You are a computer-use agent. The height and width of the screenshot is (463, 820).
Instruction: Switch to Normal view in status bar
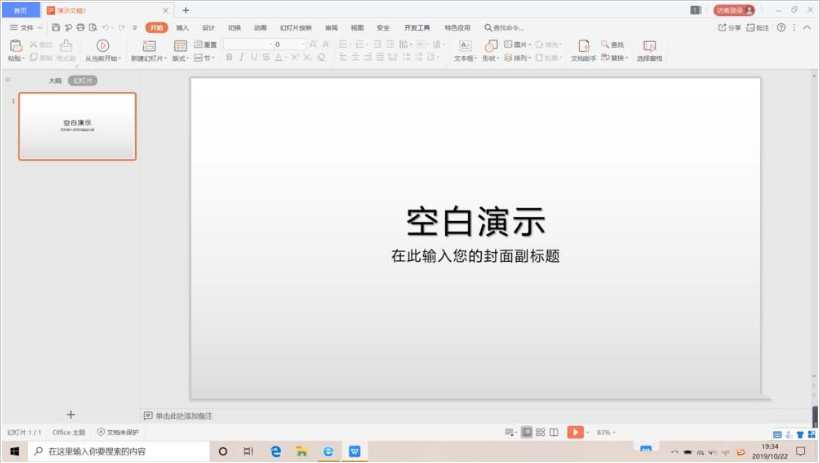pyautogui.click(x=527, y=432)
